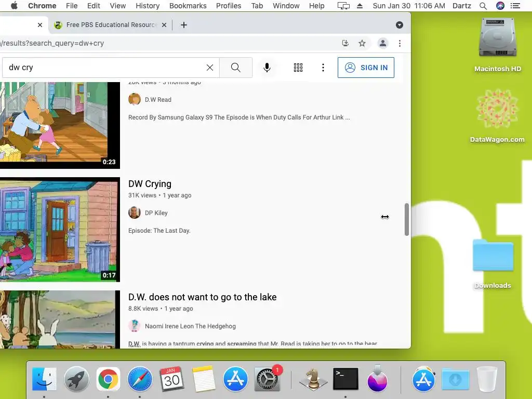The height and width of the screenshot is (399, 532).
Task: Click the Dartz user name in menu bar
Action: tap(462, 6)
